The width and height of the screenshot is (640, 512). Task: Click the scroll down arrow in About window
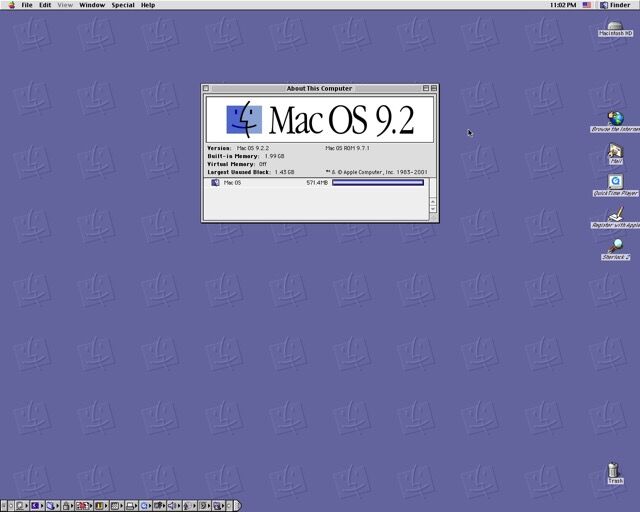[433, 209]
